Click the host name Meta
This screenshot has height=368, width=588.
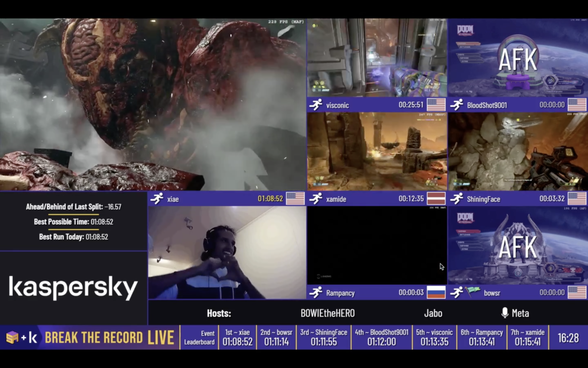[520, 313]
